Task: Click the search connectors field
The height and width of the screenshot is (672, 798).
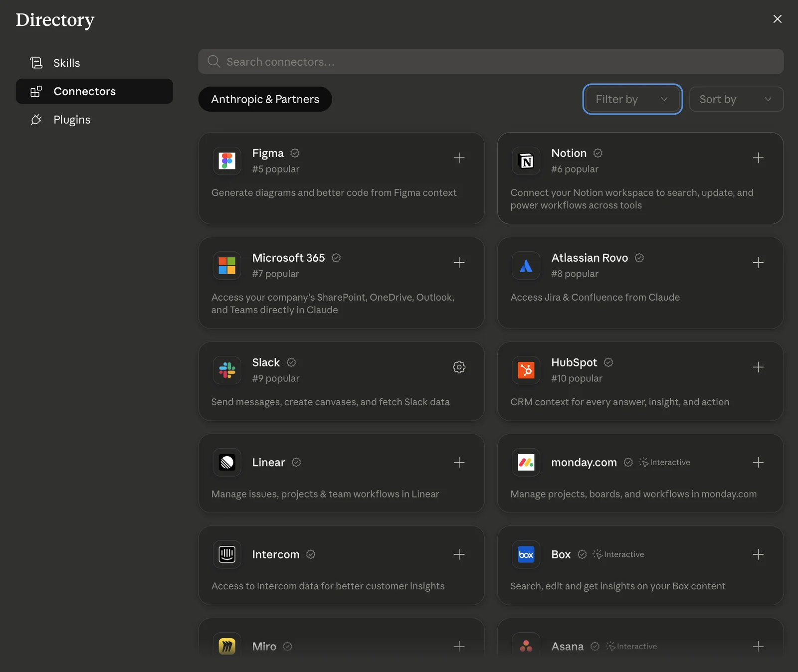Action: (x=491, y=61)
